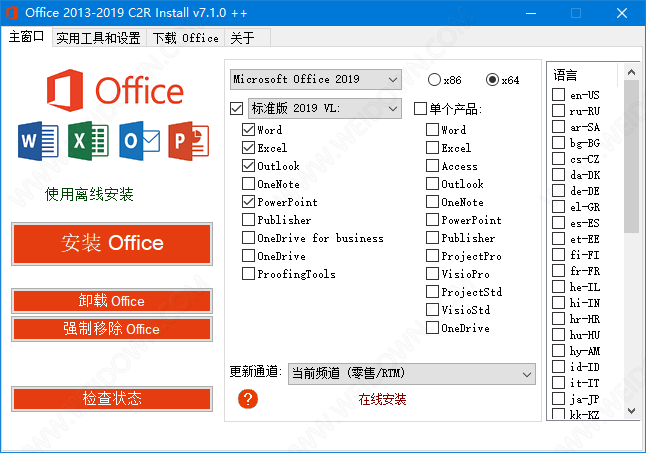This screenshot has width=646, height=453.
Task: Check the hu-HU language
Action: pos(559,334)
